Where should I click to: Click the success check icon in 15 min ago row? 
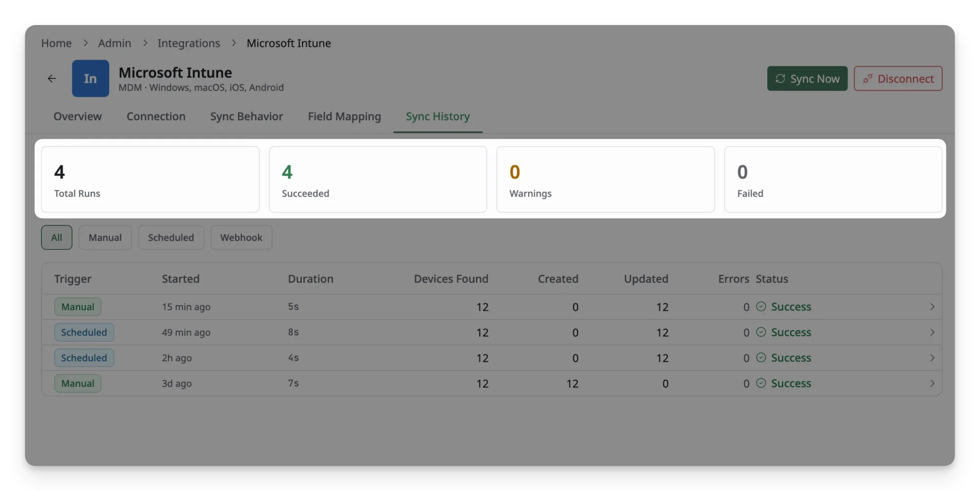click(761, 307)
